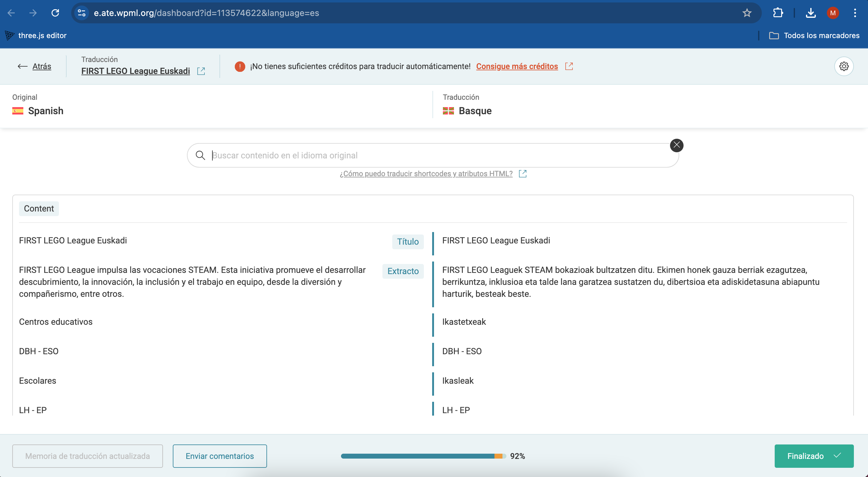Click the Spanish flag icon
Image resolution: width=868 pixels, height=477 pixels.
point(18,111)
